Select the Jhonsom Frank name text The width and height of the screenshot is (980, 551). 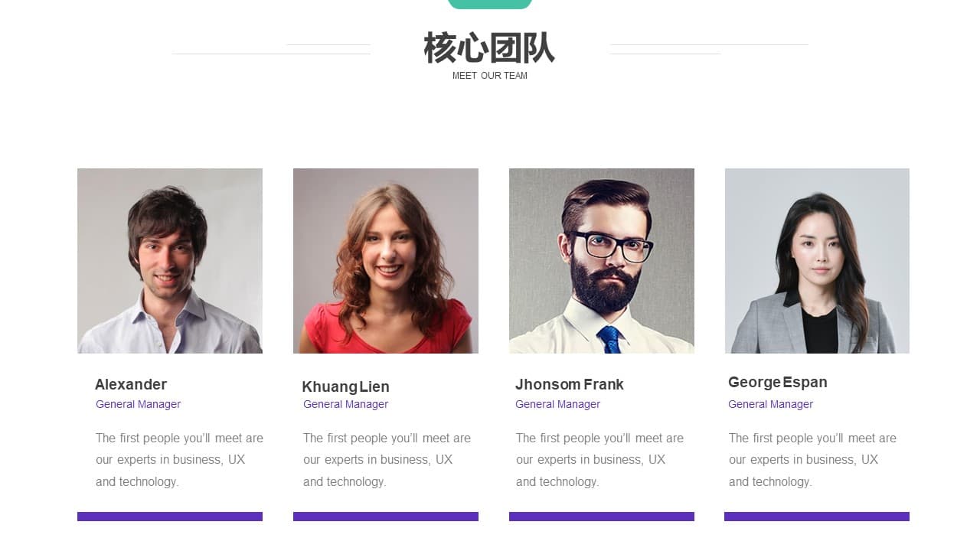[x=570, y=384]
